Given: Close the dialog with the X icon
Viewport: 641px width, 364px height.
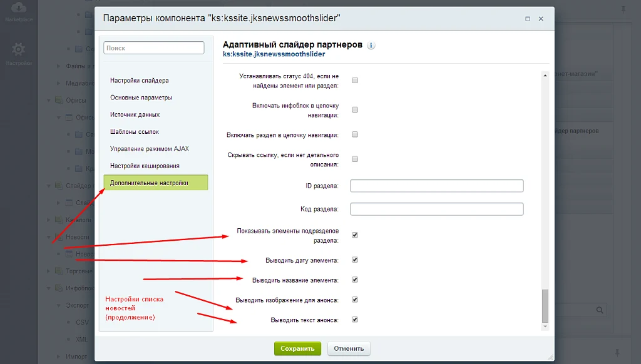Looking at the screenshot, I should [x=541, y=19].
